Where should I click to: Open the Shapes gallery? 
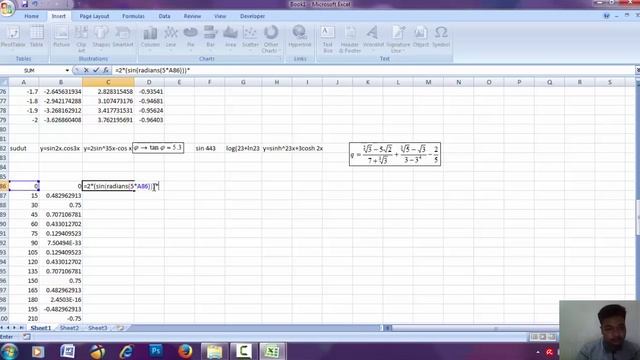pyautogui.click(x=101, y=37)
